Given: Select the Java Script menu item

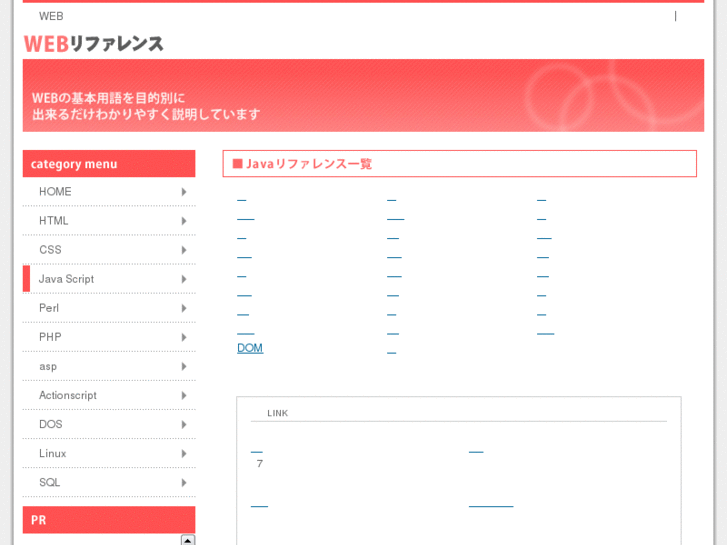Looking at the screenshot, I should pos(109,279).
